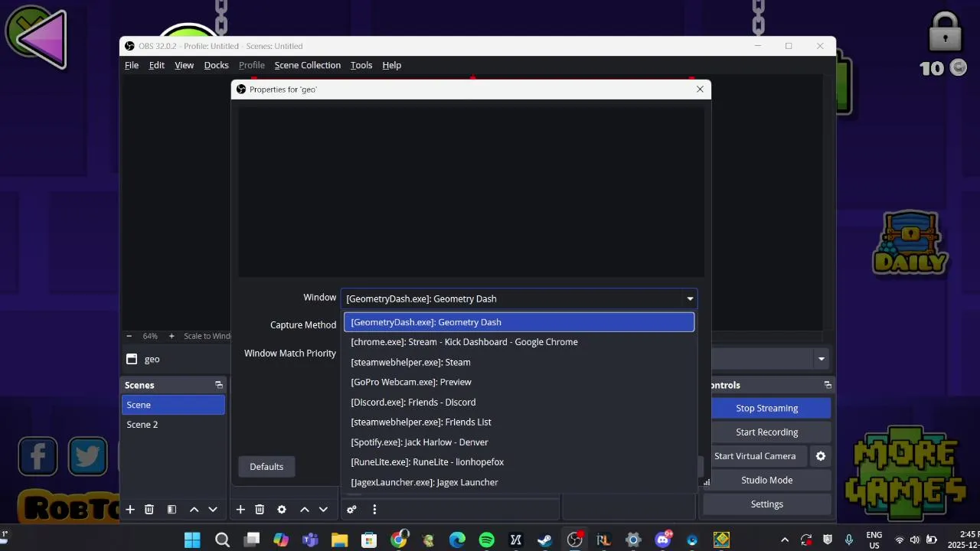980x551 pixels.
Task: Pop out the Controls dock
Action: [x=828, y=385]
